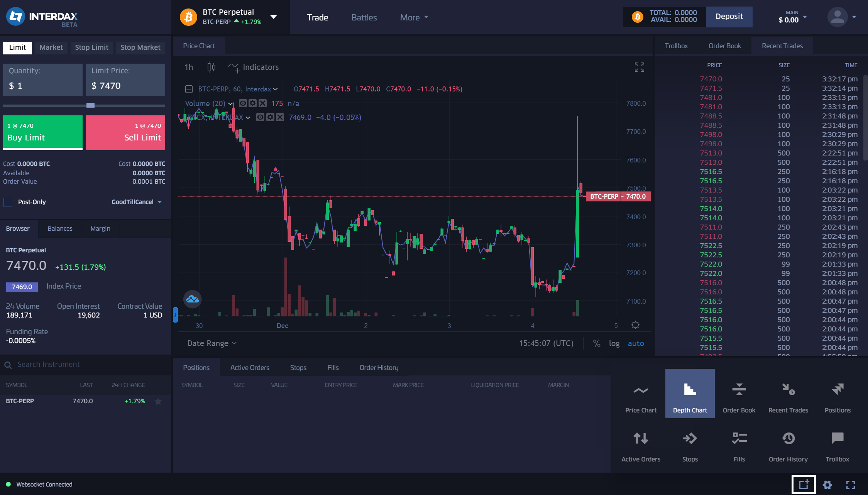Open the Battles page
868x495 pixels.
coord(364,17)
